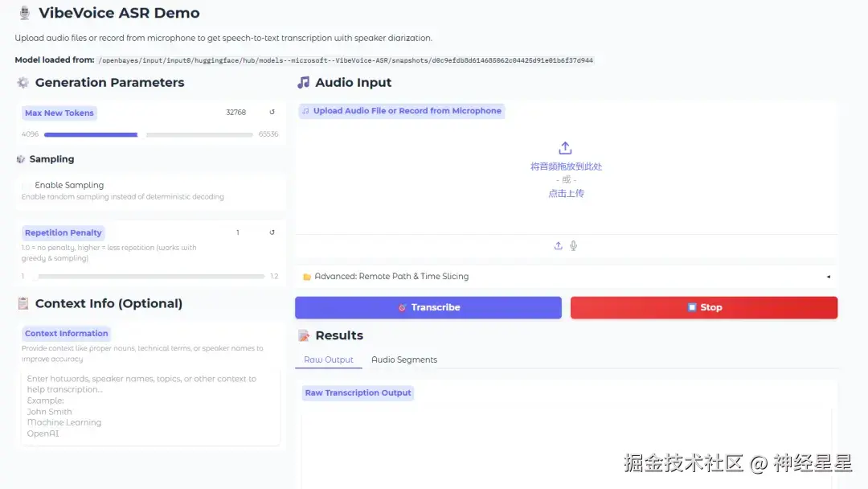Edit Repetition Penalty number field

pyautogui.click(x=238, y=232)
